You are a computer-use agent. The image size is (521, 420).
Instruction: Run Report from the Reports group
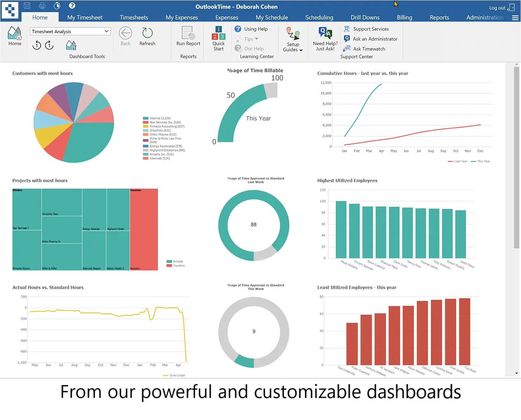click(188, 36)
